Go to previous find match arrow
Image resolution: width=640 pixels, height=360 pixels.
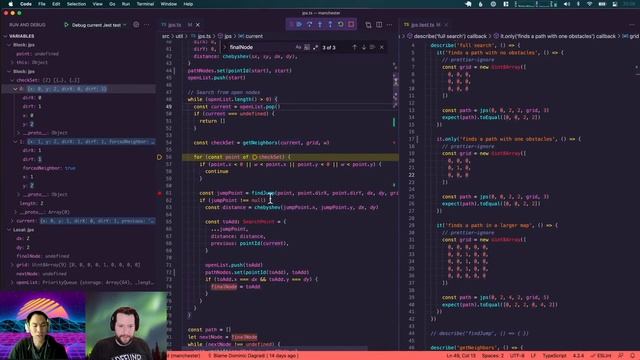[x=354, y=47]
